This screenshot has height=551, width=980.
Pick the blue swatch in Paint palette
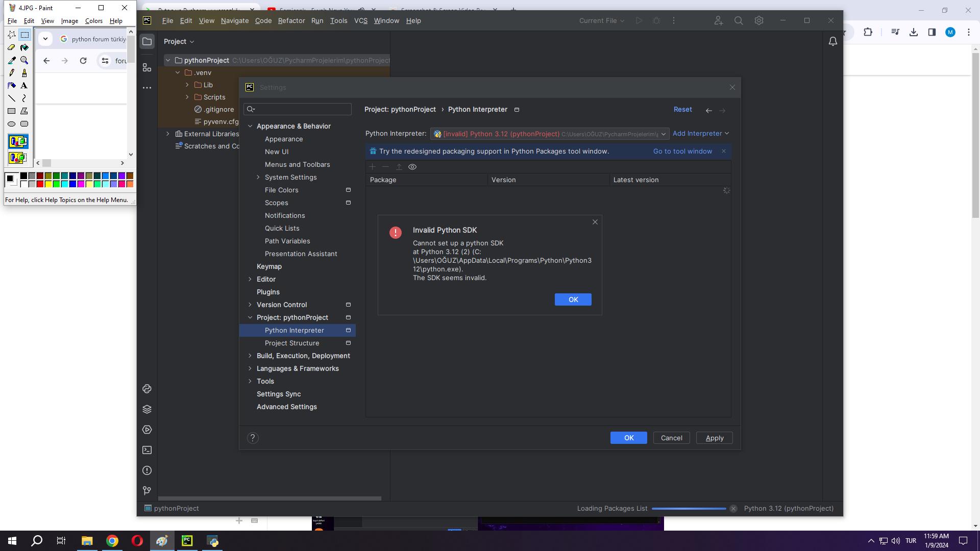pyautogui.click(x=72, y=184)
